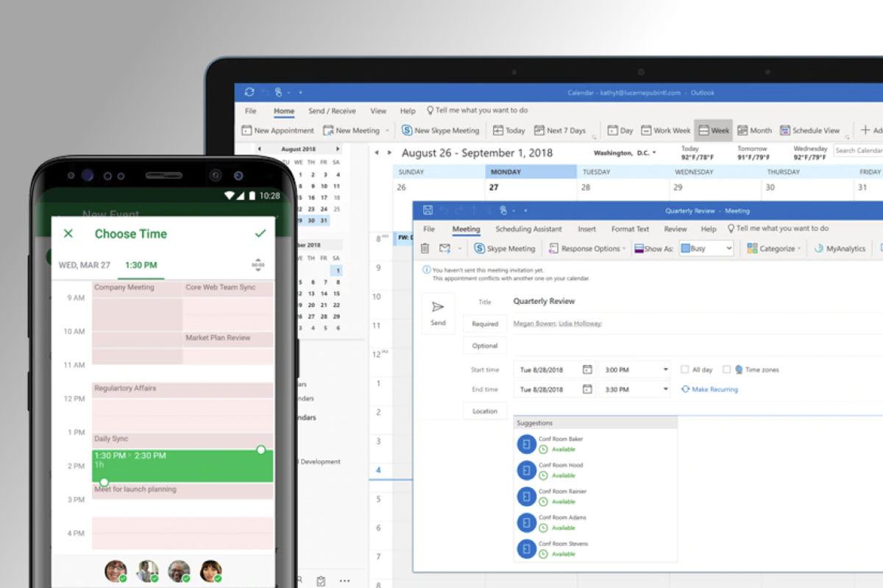This screenshot has width=883, height=588.
Task: Show the Next 7 Days view
Action: tap(560, 130)
